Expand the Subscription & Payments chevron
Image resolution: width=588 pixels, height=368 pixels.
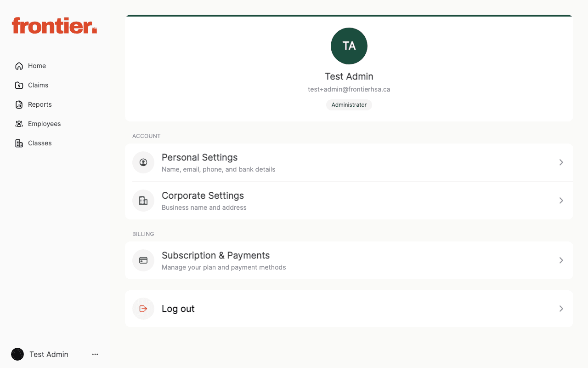click(x=561, y=260)
